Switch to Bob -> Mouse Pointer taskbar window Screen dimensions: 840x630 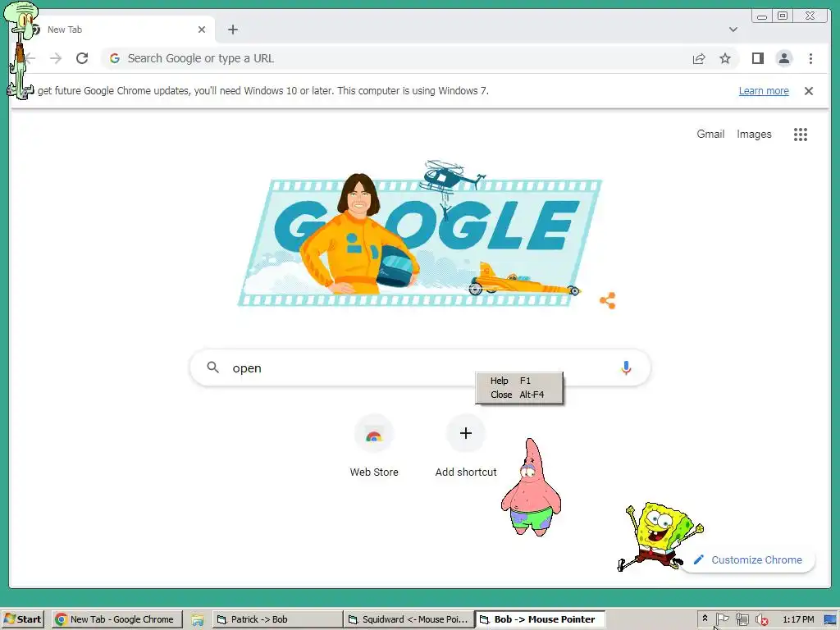pyautogui.click(x=540, y=619)
